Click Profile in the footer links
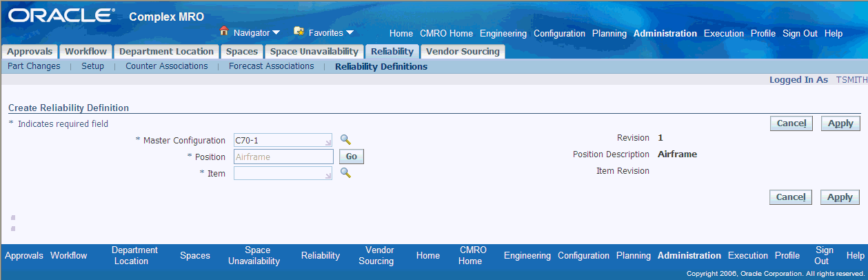This screenshot has width=868, height=280. point(787,256)
